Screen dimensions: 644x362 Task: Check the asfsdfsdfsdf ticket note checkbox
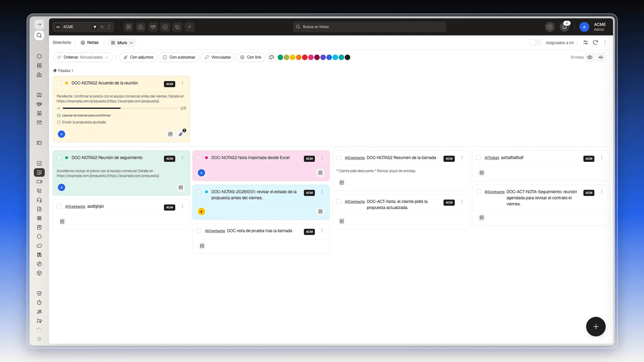pos(479,158)
